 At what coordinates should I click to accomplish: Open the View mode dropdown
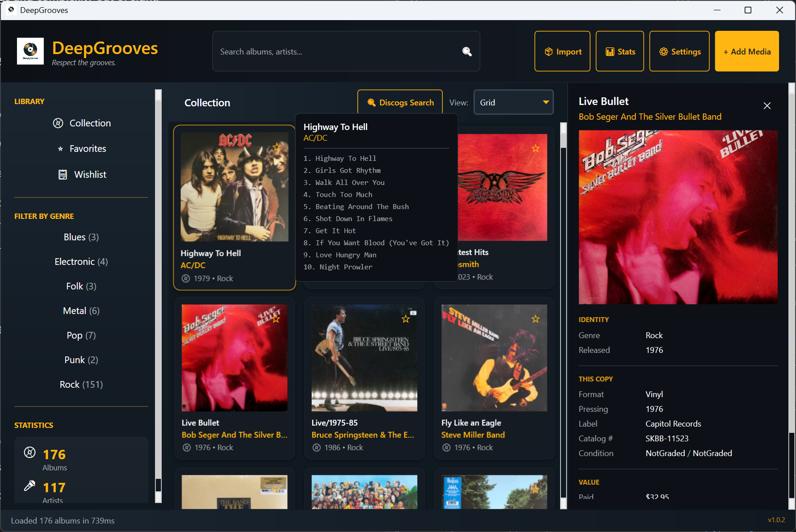[513, 102]
